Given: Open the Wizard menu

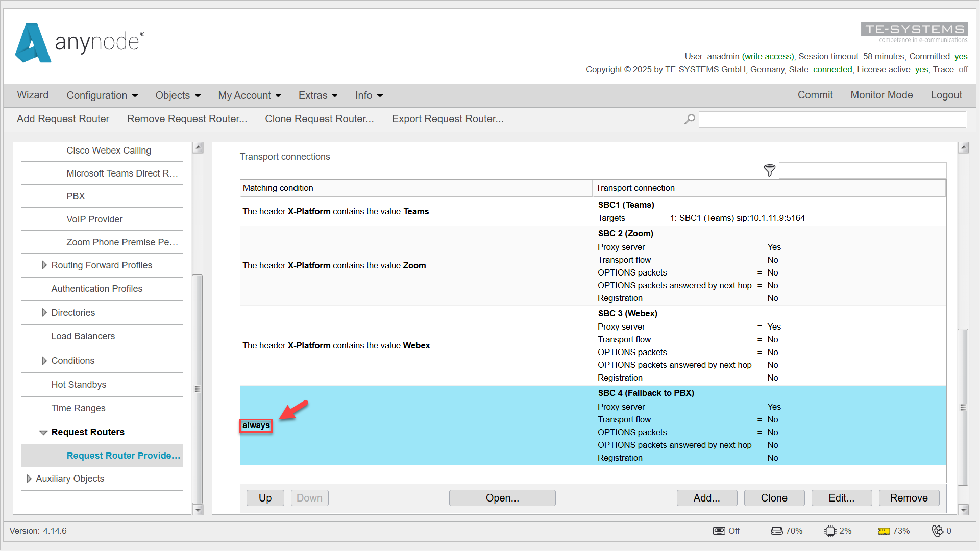Looking at the screenshot, I should pyautogui.click(x=33, y=95).
